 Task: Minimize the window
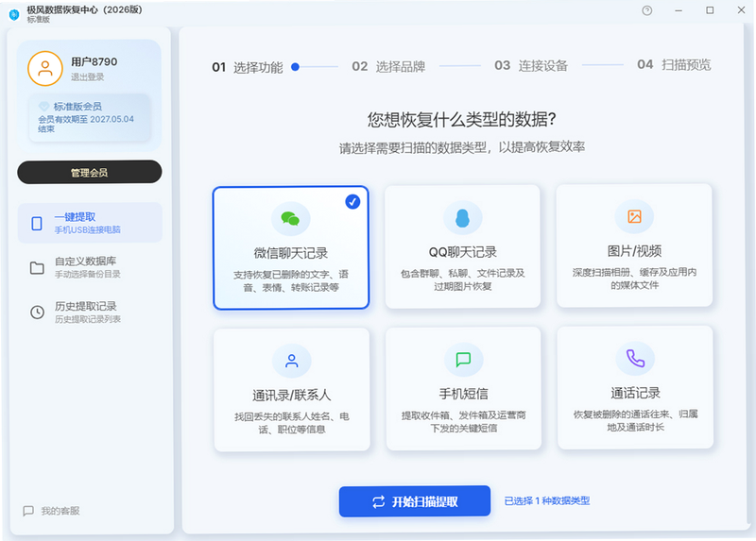[x=679, y=10]
